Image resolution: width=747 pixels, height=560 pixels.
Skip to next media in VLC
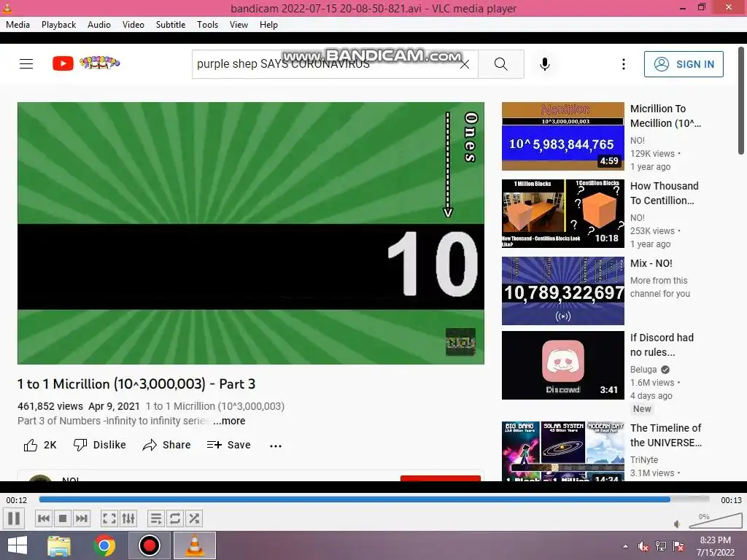82,518
